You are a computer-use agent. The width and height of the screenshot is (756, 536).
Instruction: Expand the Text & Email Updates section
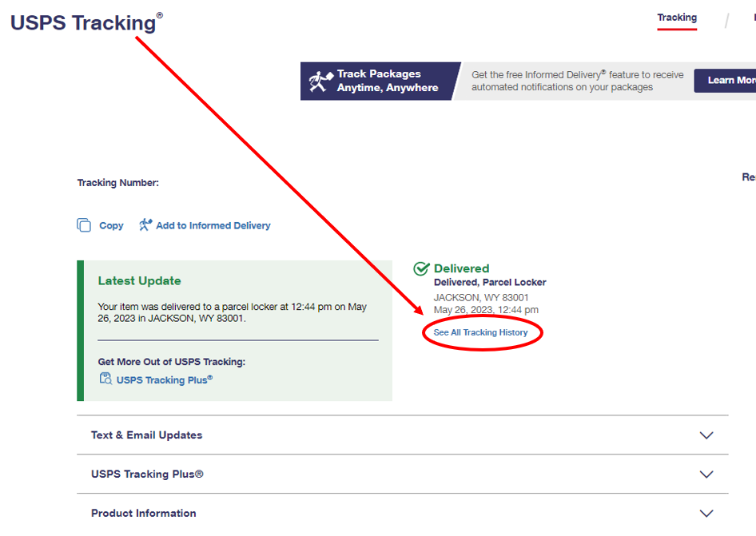coord(403,435)
